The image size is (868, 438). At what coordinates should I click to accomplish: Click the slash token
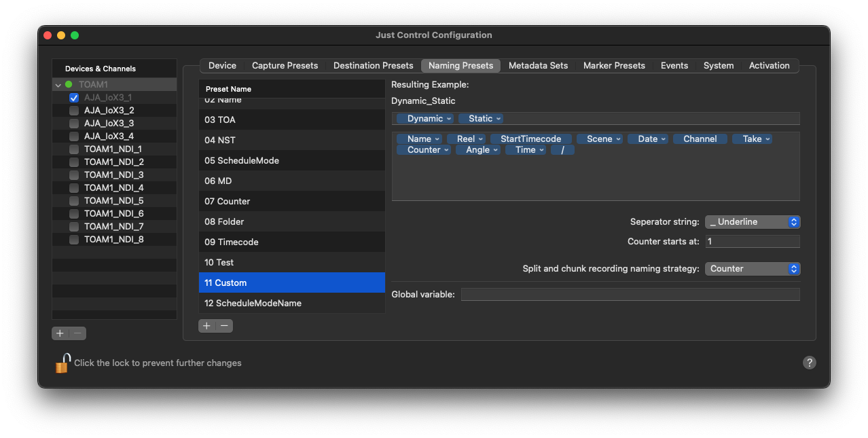(563, 150)
